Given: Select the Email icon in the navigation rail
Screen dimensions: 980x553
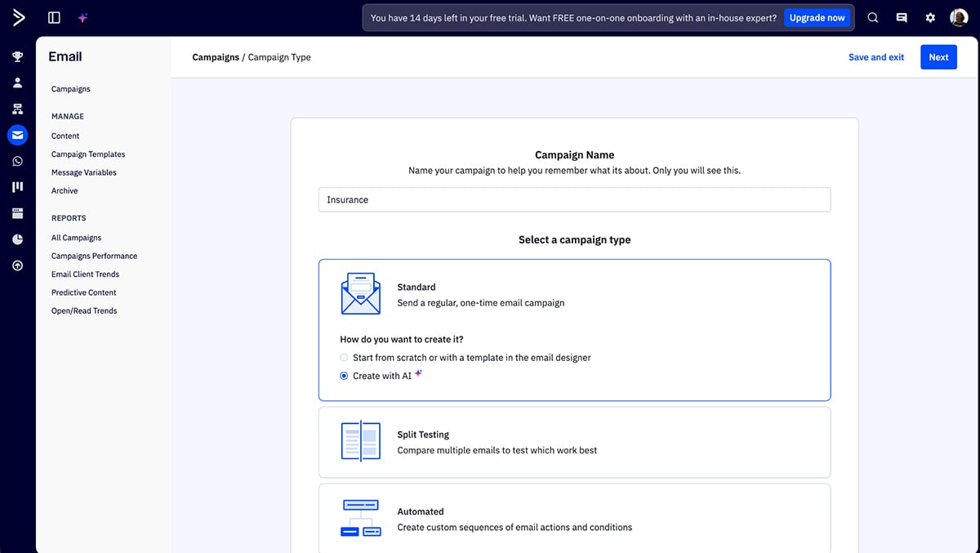Looking at the screenshot, I should (x=17, y=135).
